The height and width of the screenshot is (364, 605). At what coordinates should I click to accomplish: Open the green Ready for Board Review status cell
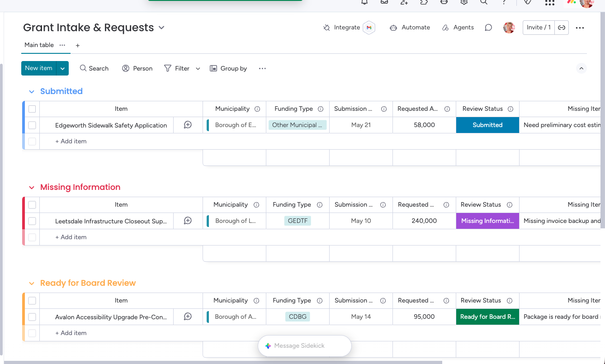[x=487, y=317]
